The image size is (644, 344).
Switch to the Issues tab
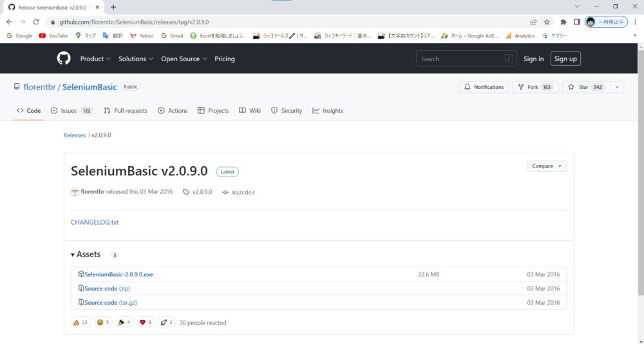click(x=72, y=111)
